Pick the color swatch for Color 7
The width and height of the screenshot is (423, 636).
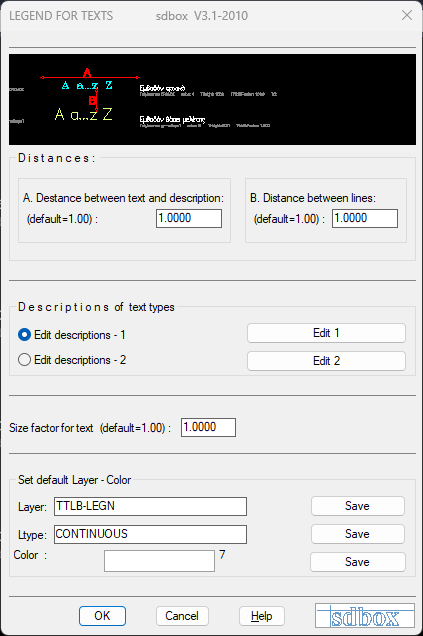[x=159, y=561]
